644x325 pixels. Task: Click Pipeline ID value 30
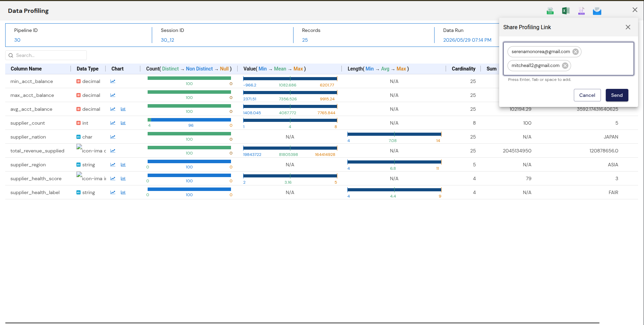point(17,40)
